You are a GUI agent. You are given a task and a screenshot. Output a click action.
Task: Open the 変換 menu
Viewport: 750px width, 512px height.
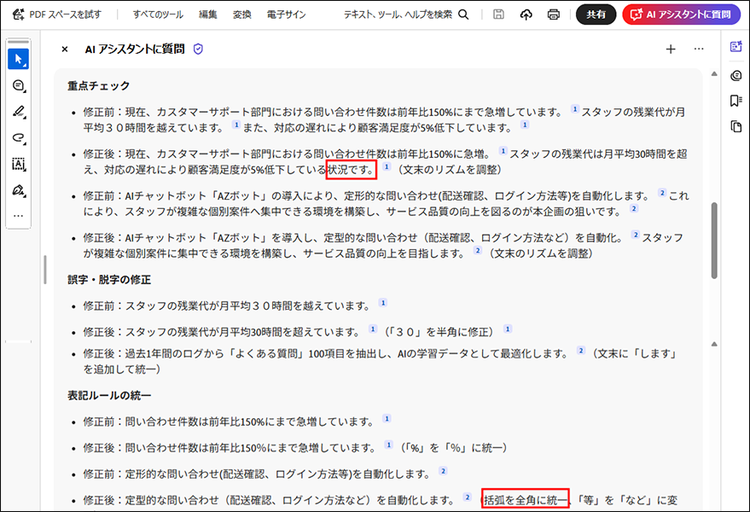point(242,14)
